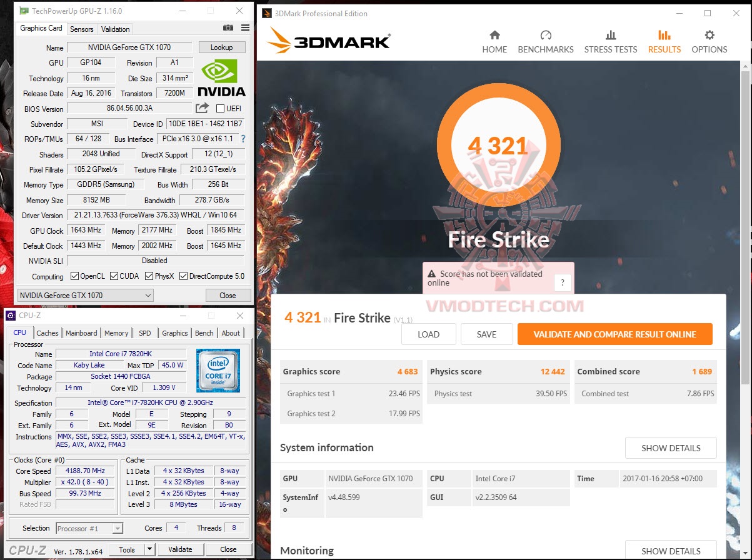Click 3DMark logo in header
752x560 pixels.
pos(329,41)
